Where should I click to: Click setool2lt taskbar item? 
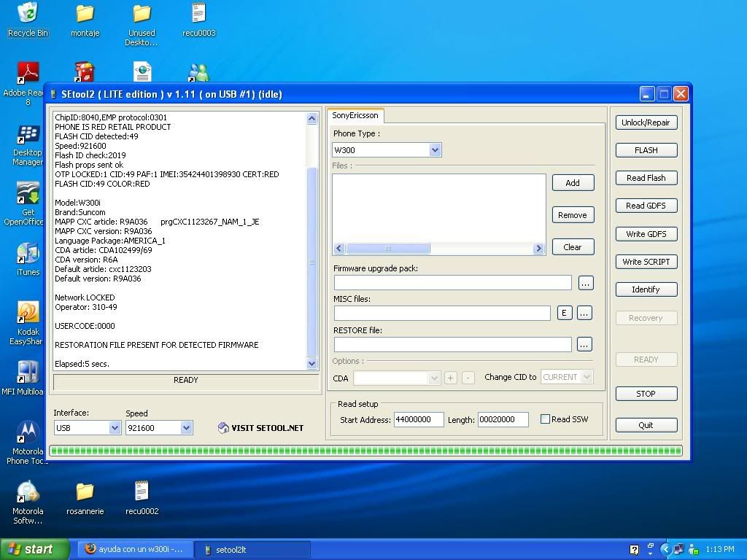pyautogui.click(x=253, y=550)
